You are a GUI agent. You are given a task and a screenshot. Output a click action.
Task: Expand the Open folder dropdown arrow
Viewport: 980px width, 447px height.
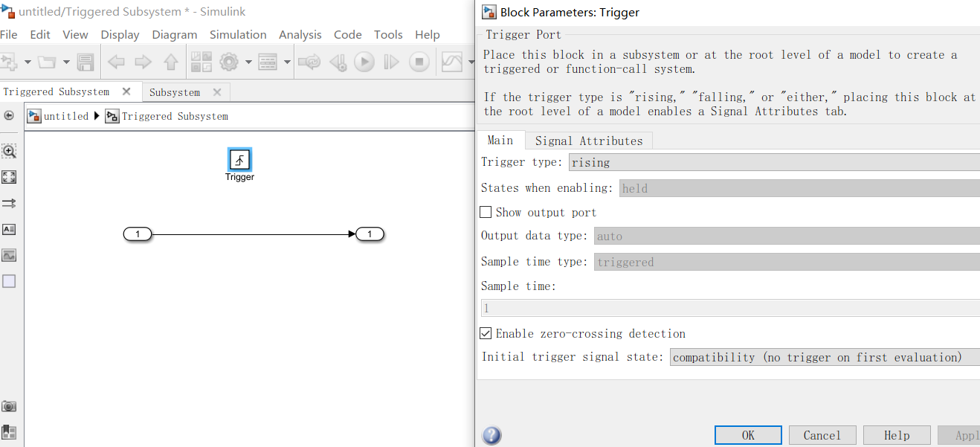click(66, 62)
